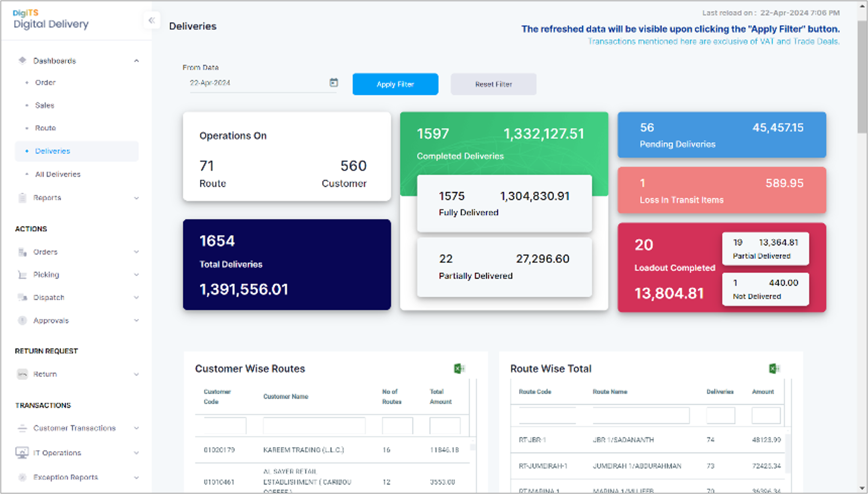This screenshot has width=868, height=494.
Task: Export Customer Wise Routes to Excel
Action: (459, 368)
